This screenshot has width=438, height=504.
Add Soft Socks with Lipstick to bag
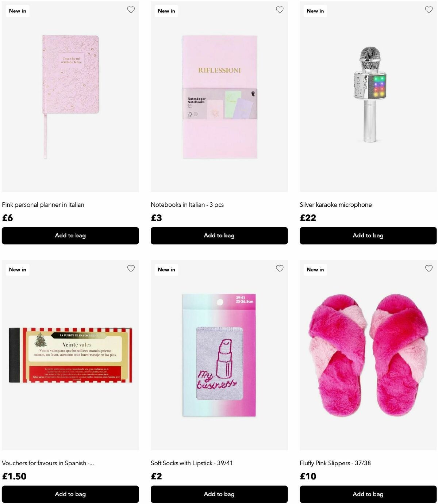(x=219, y=494)
